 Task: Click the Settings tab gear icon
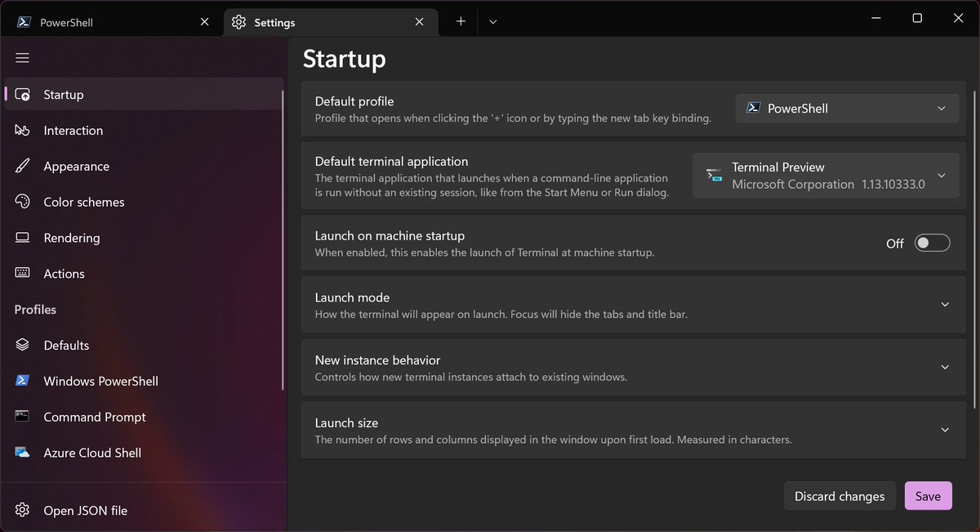point(238,22)
